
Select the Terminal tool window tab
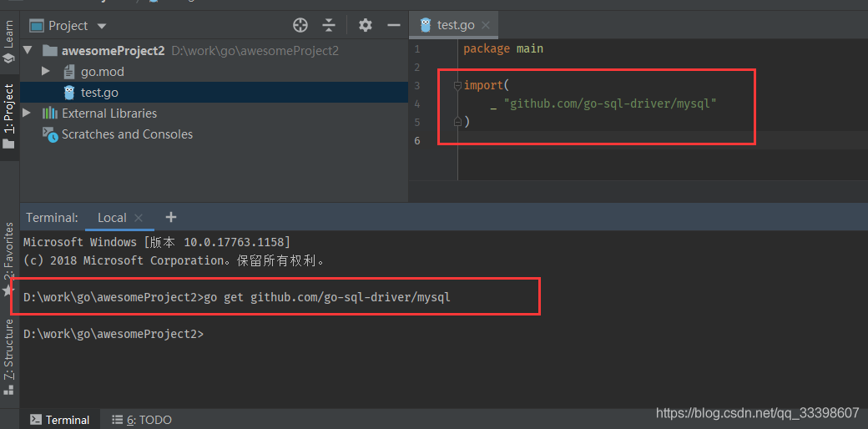[x=59, y=420]
